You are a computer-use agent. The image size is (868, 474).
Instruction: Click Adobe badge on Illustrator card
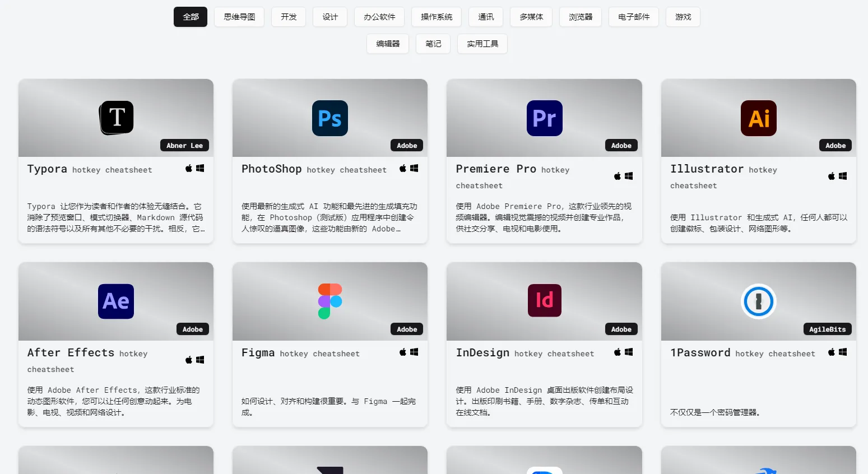[x=835, y=145]
